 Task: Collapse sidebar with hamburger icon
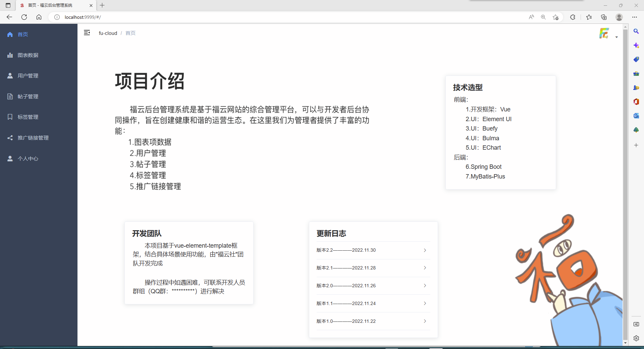tap(87, 33)
